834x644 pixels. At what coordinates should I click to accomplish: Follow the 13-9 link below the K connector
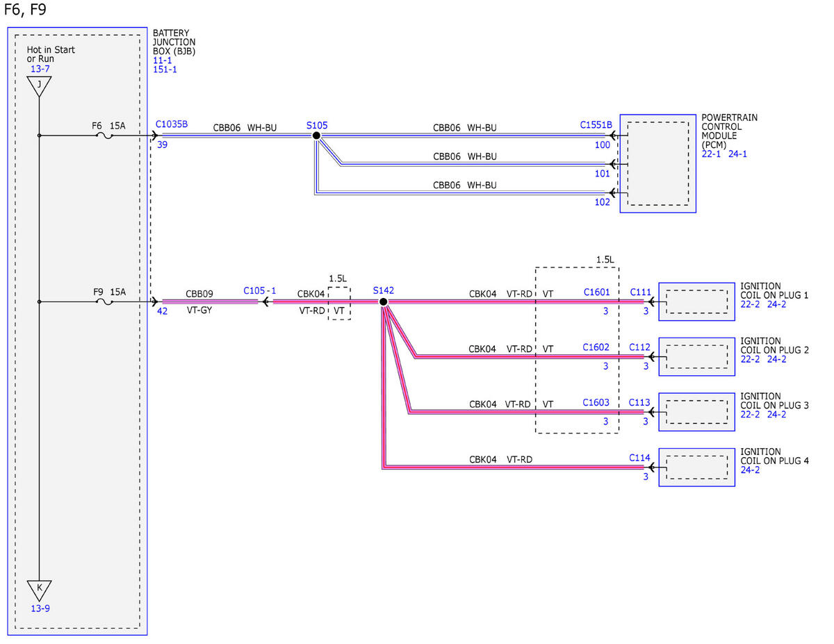[40, 609]
